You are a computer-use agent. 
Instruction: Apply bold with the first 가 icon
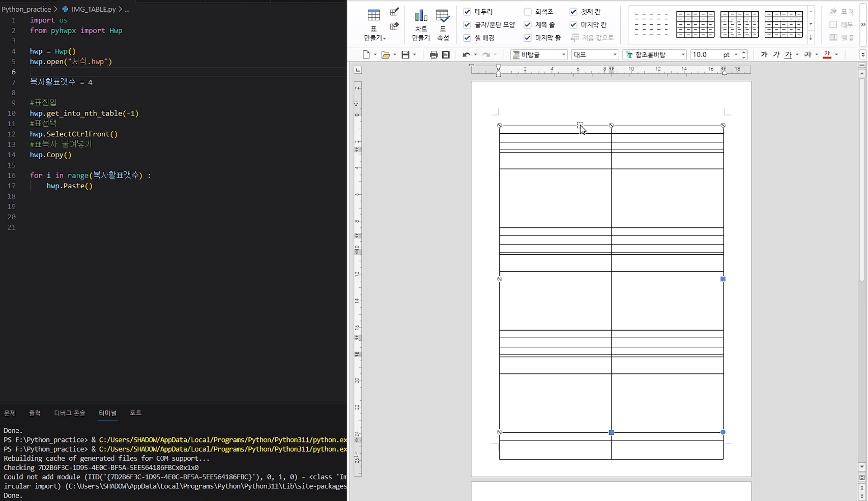[x=764, y=54]
